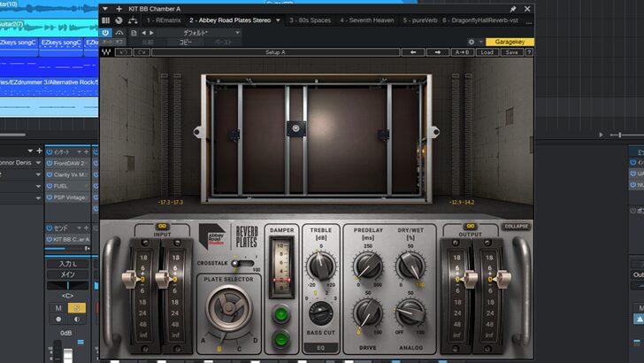Toggle power of Clarity Vx insert in mixer

pos(50,174)
